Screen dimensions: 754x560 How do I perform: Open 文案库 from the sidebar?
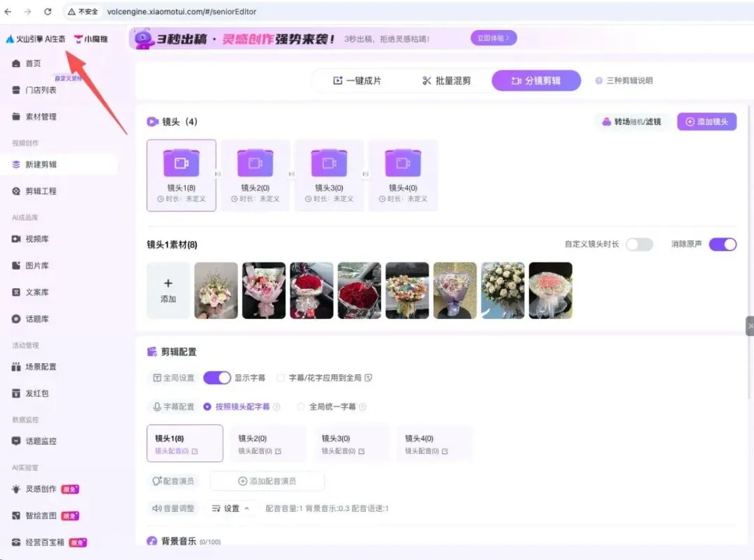33,292
